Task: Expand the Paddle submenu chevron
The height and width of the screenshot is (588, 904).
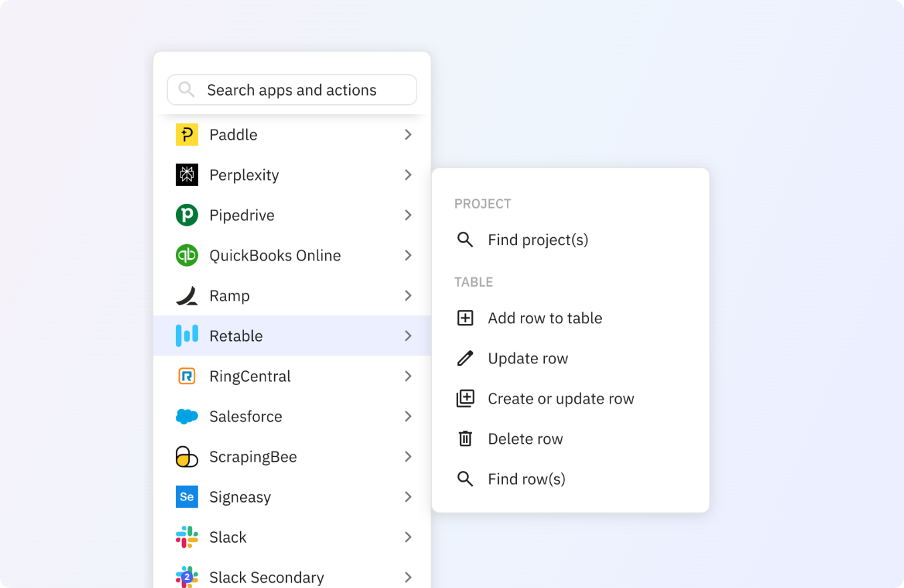Action: tap(408, 134)
